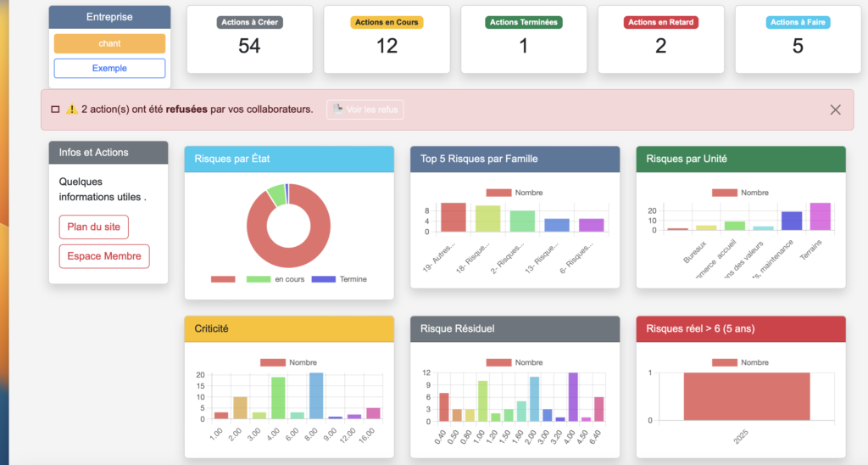Viewport: 868px width, 465px height.
Task: Click the count 5 under Actions à Faire
Action: (798, 46)
